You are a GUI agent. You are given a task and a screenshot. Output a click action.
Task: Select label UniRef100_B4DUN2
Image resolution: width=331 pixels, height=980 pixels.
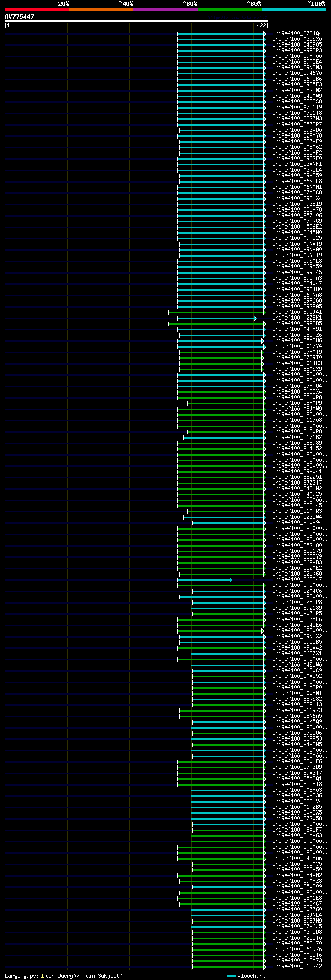[297, 489]
